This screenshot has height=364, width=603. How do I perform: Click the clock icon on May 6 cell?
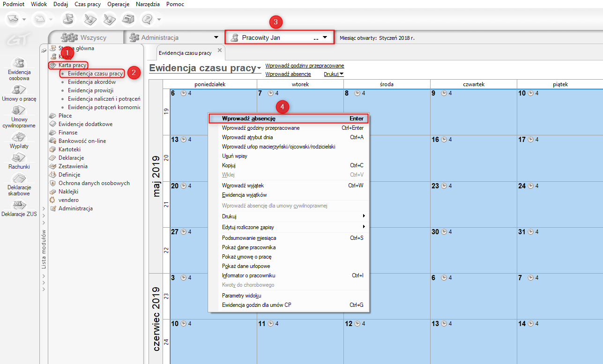[x=184, y=93]
